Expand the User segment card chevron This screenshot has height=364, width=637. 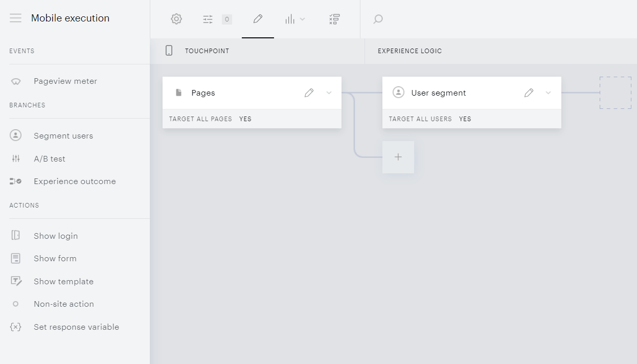click(x=548, y=93)
